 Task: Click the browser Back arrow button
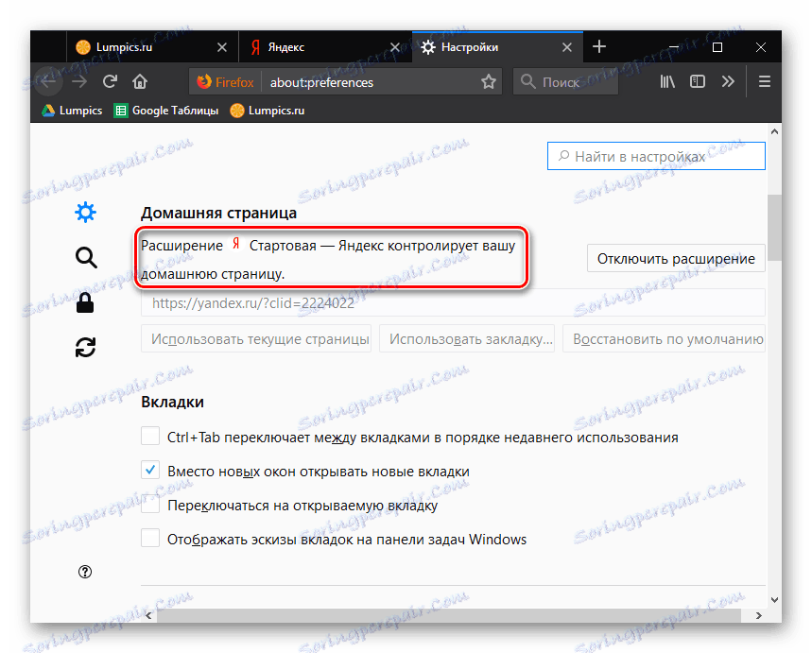coord(48,81)
